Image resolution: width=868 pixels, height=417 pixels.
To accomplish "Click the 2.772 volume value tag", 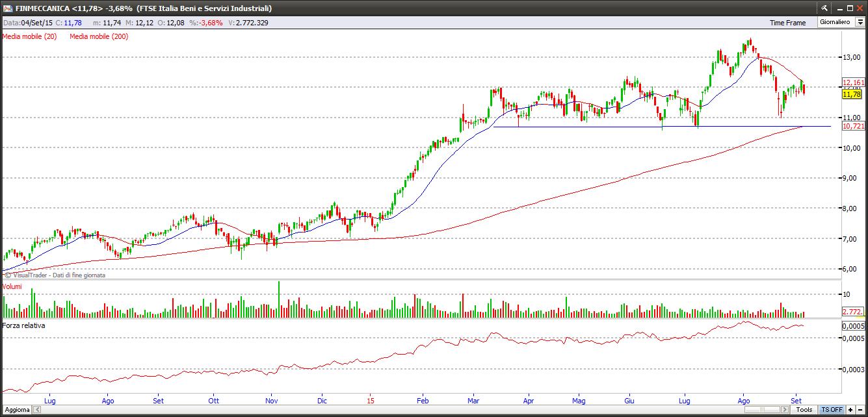I will (852, 312).
